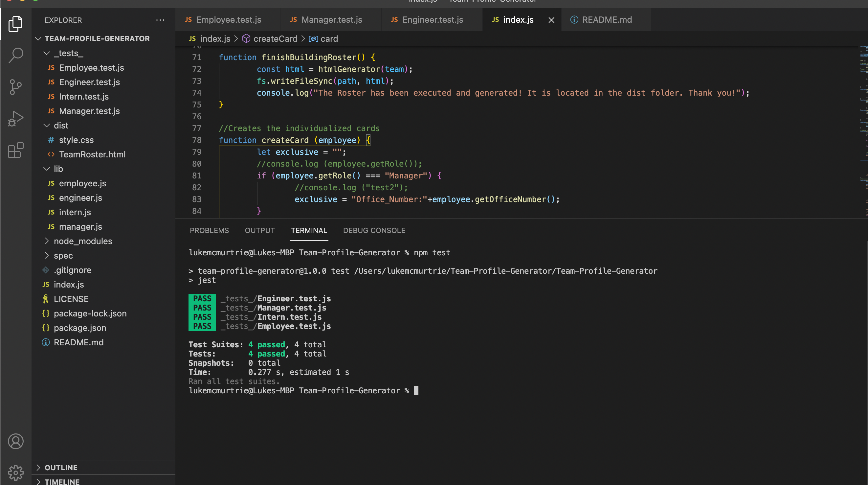
Task: Select createCard in the breadcrumb bar
Action: tap(275, 38)
